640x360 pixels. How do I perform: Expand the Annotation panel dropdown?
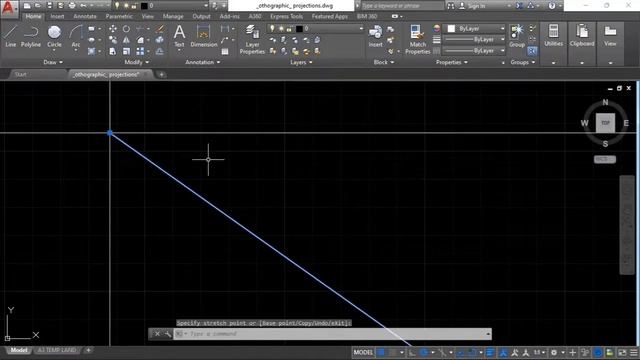(x=202, y=62)
